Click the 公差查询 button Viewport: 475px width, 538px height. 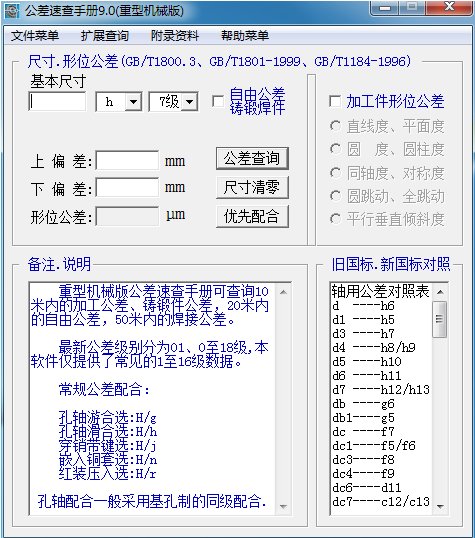pos(252,158)
